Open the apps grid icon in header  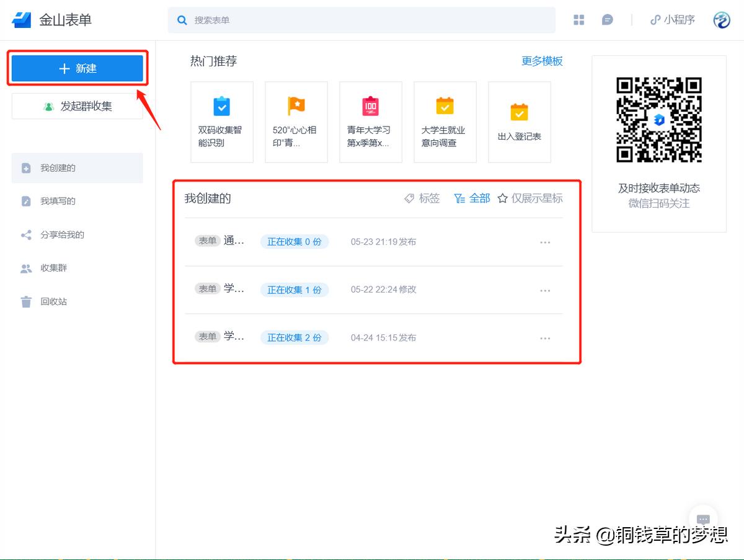pyautogui.click(x=579, y=20)
